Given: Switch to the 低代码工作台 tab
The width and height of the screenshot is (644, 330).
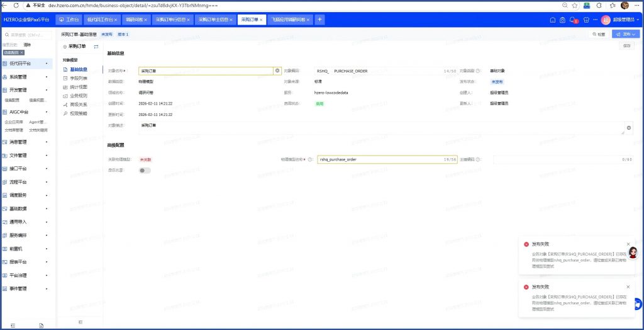Looking at the screenshot, I should coord(100,20).
